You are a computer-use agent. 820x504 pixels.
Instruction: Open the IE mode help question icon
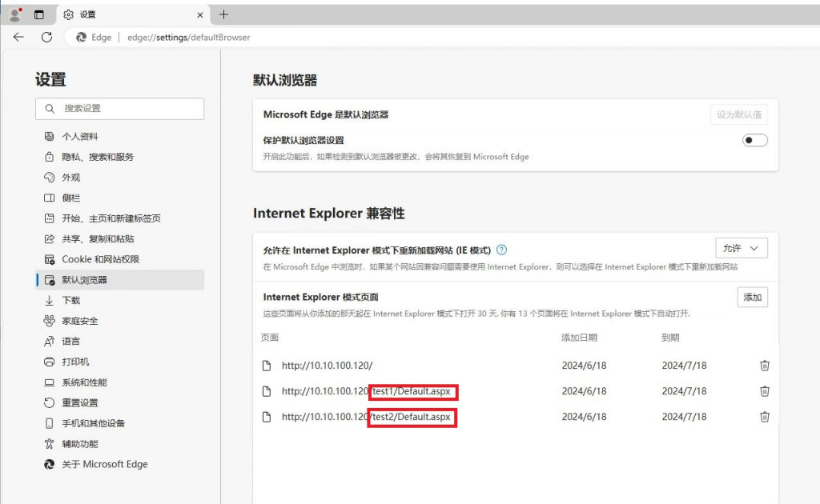[x=501, y=250]
